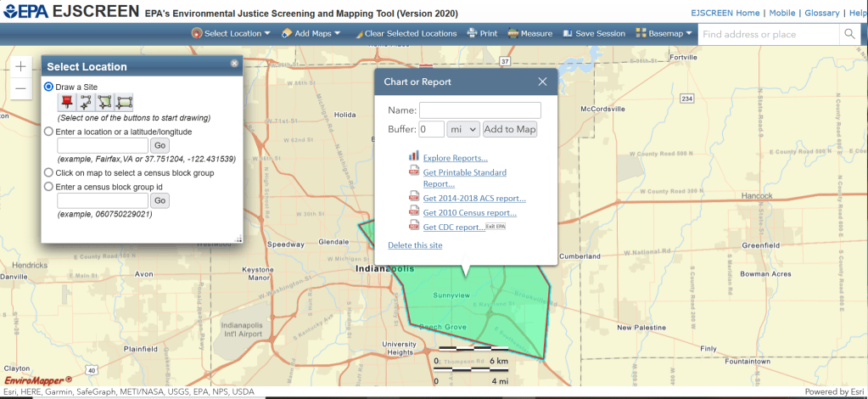868x399 pixels.
Task: Click the McCordsville map label
Action: 603,109
